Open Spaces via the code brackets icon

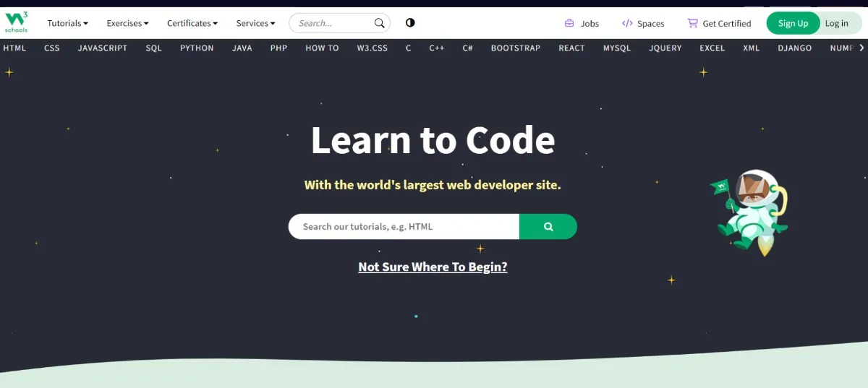click(x=627, y=23)
